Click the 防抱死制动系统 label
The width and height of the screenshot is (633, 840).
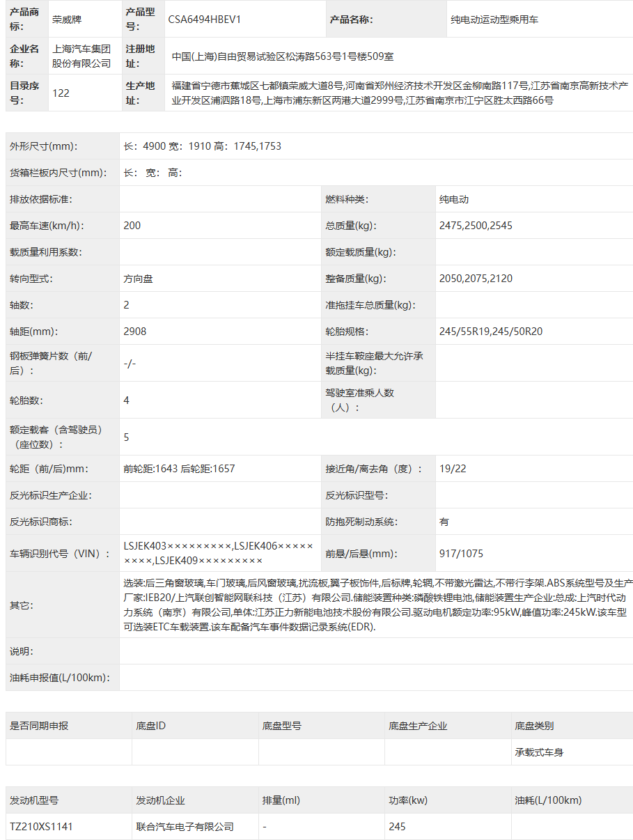(x=361, y=522)
